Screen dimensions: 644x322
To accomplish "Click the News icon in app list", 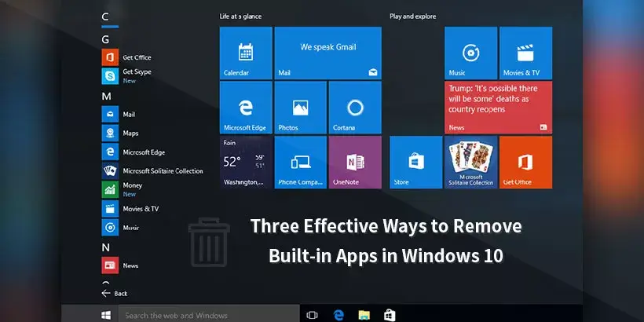I will [110, 265].
